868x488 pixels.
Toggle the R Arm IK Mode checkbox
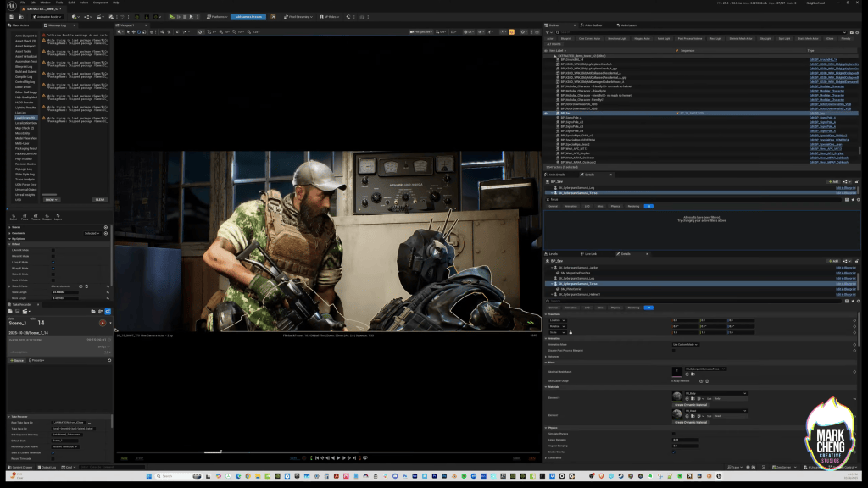[53, 256]
